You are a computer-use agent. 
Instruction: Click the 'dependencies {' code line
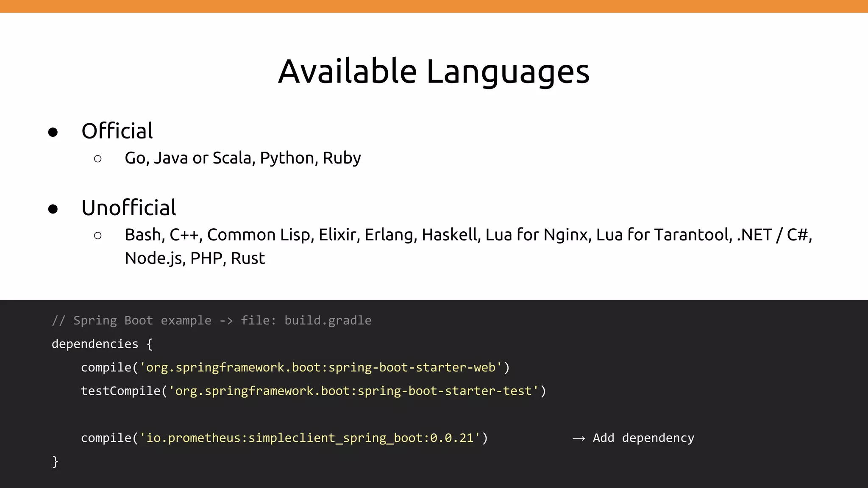pyautogui.click(x=102, y=344)
